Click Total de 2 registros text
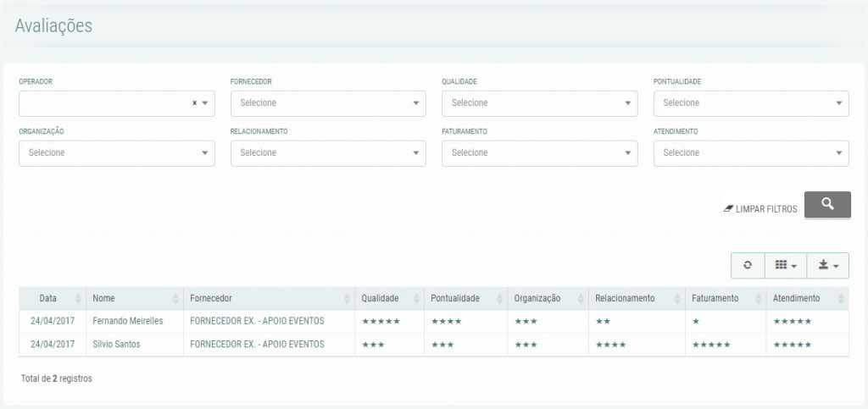 57,379
